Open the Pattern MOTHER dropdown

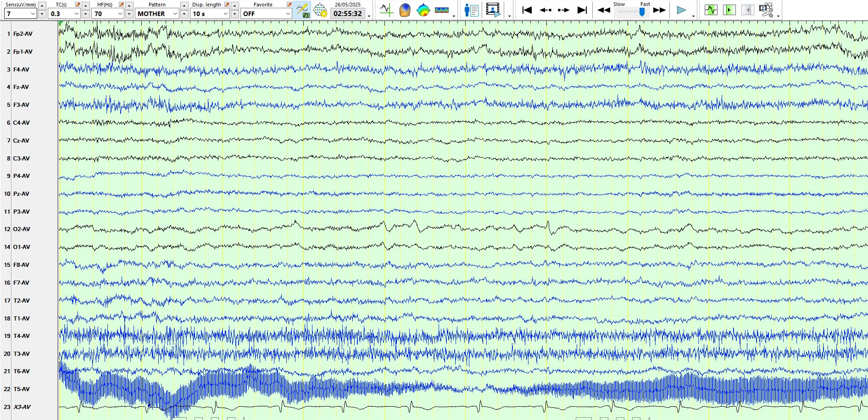[175, 14]
